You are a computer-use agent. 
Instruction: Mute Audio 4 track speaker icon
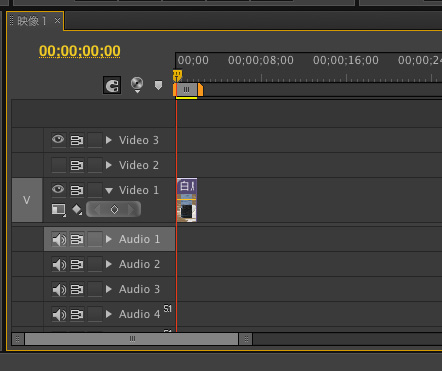click(59, 314)
